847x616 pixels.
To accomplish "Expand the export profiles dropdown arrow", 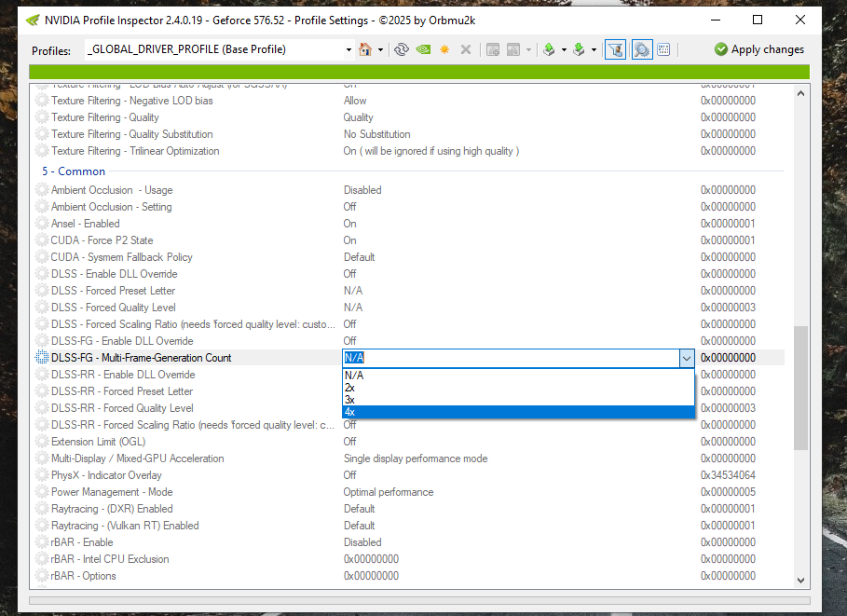I will coord(564,49).
